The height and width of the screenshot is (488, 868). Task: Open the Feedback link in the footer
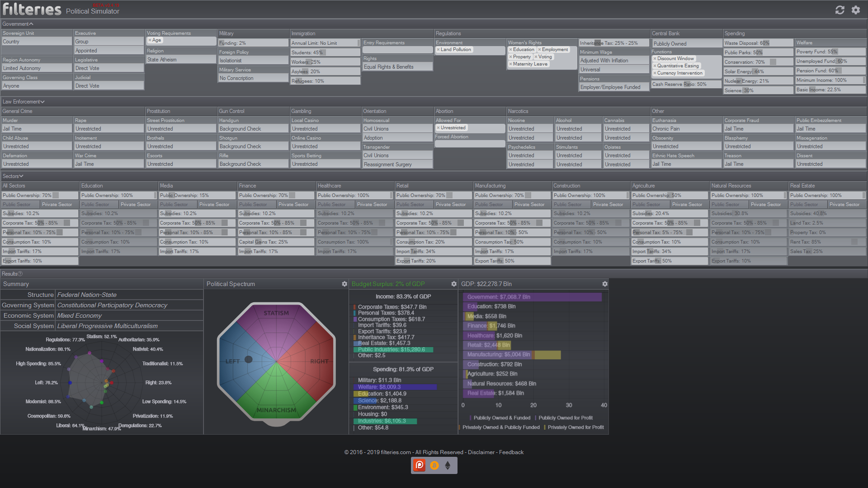[511, 452]
